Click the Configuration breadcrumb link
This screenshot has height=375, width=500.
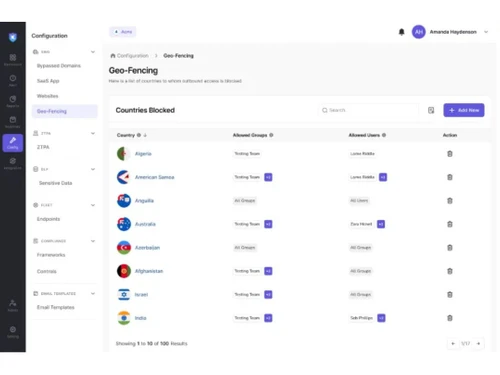[x=133, y=56]
